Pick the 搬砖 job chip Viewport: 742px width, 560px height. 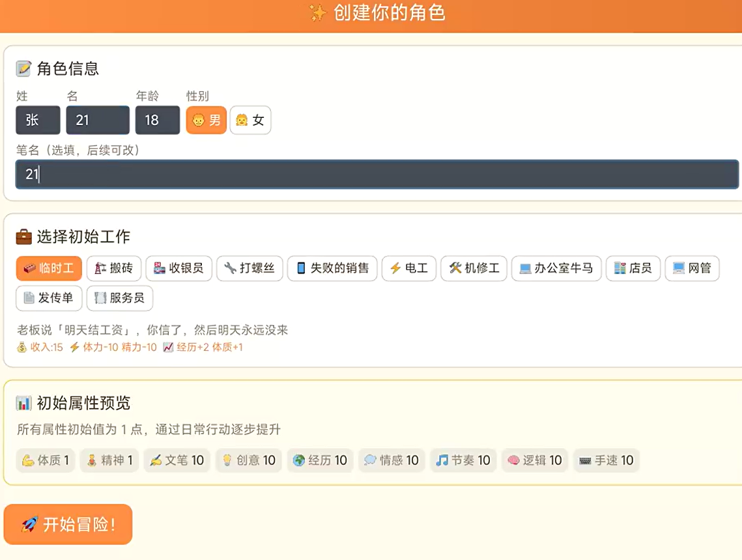[x=113, y=268]
